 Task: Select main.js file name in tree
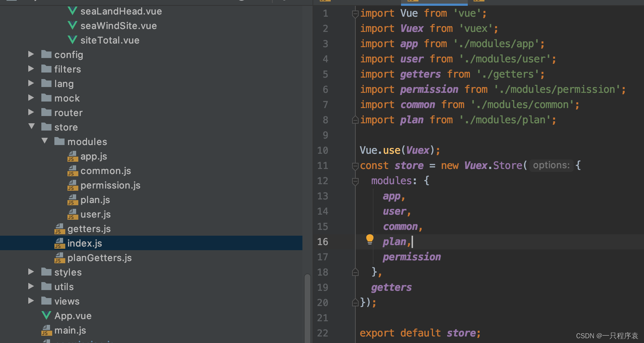70,330
